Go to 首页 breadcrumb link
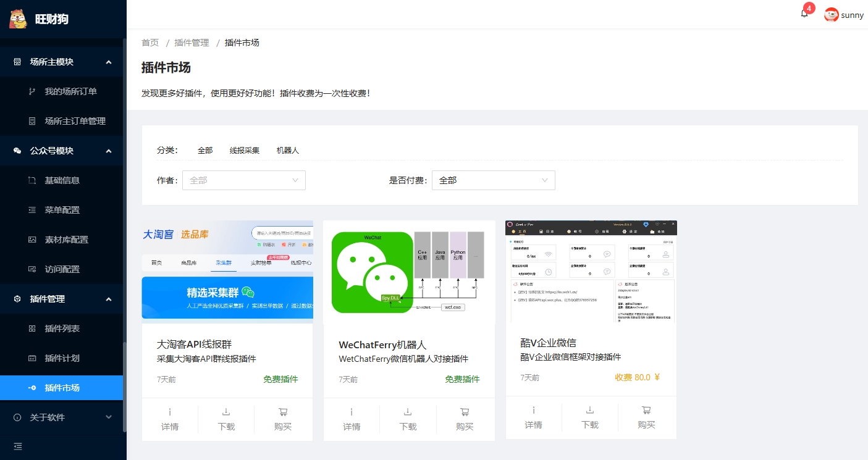Viewport: 868px width, 460px height. pos(150,43)
